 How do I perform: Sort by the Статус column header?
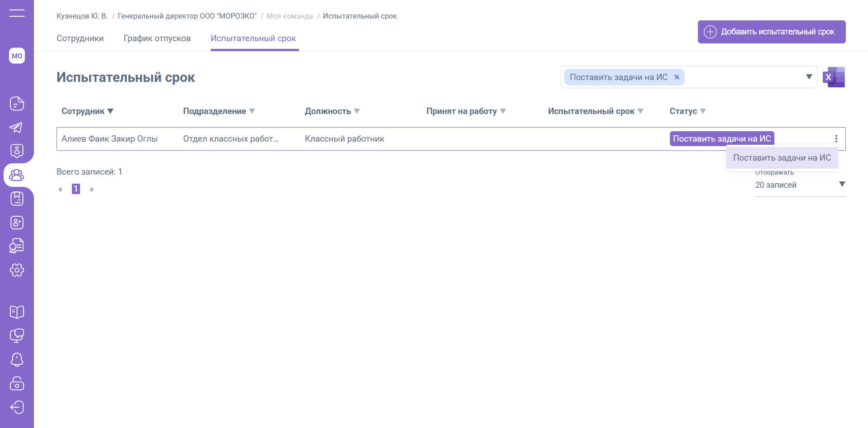click(687, 111)
